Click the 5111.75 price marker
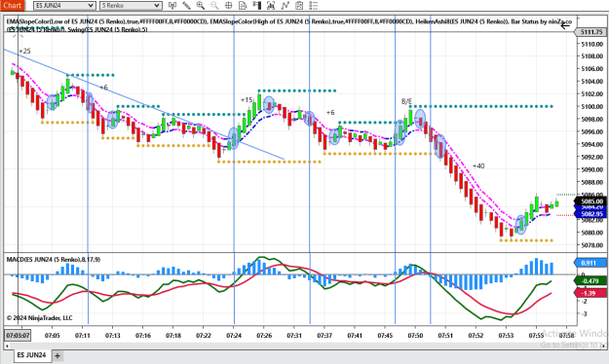 (591, 32)
